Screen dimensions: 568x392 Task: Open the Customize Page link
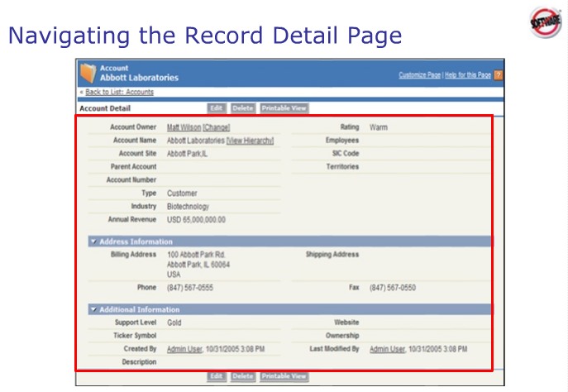point(420,75)
